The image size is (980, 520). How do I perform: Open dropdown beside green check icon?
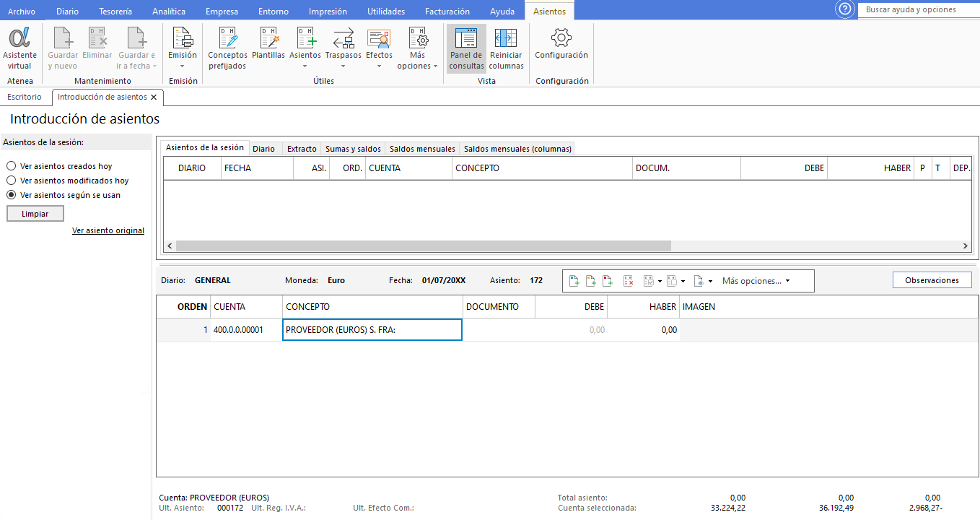[x=660, y=282]
